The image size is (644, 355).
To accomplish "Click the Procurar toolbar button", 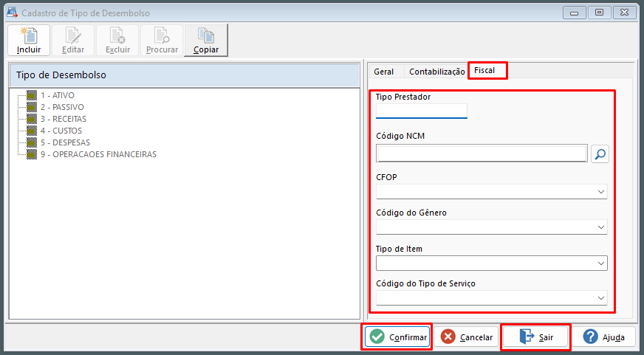I will (x=162, y=40).
